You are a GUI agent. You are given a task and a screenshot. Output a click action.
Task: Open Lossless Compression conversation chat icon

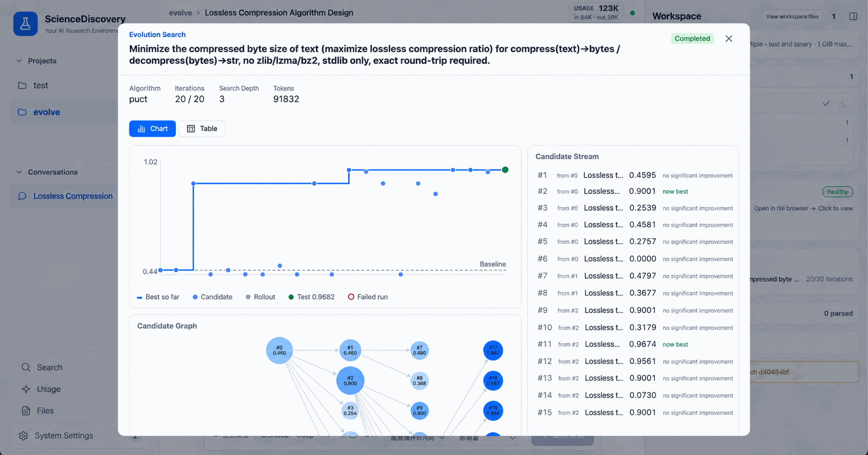coord(22,196)
